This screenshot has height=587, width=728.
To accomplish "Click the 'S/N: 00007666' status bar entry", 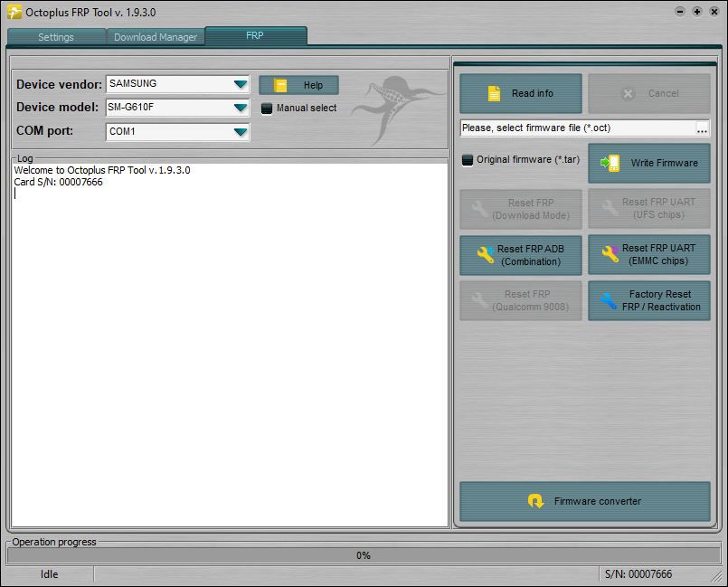I will click(x=638, y=574).
